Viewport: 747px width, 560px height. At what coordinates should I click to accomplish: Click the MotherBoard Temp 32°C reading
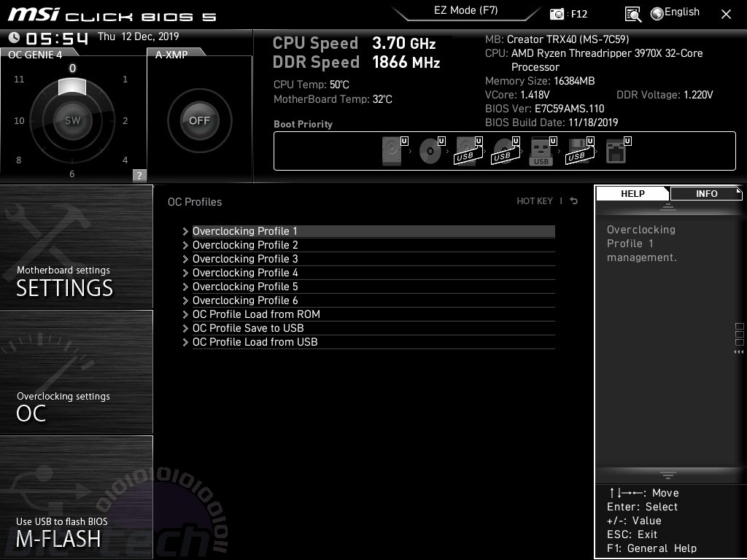tap(333, 99)
